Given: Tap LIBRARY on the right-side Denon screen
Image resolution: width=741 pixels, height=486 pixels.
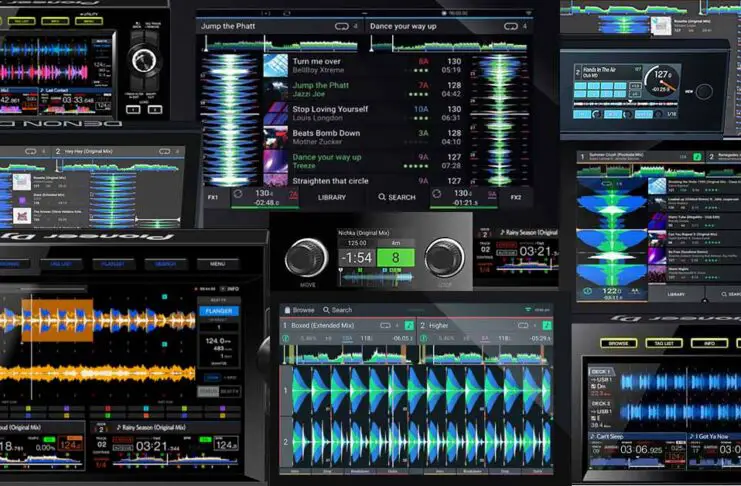Looking at the screenshot, I should [676, 294].
